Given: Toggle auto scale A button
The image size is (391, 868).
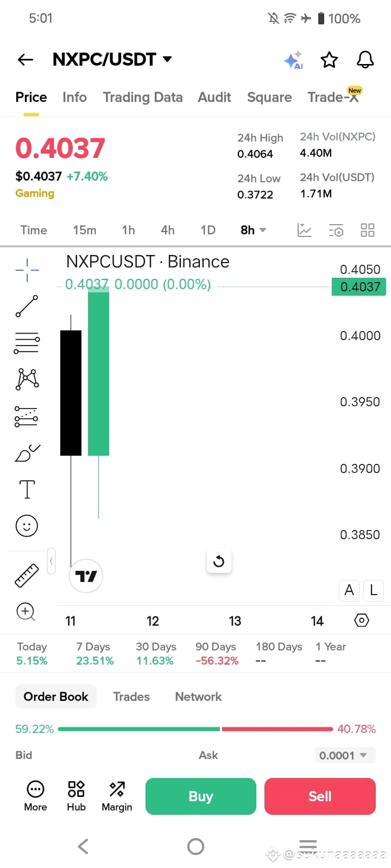Looking at the screenshot, I should pos(349,590).
